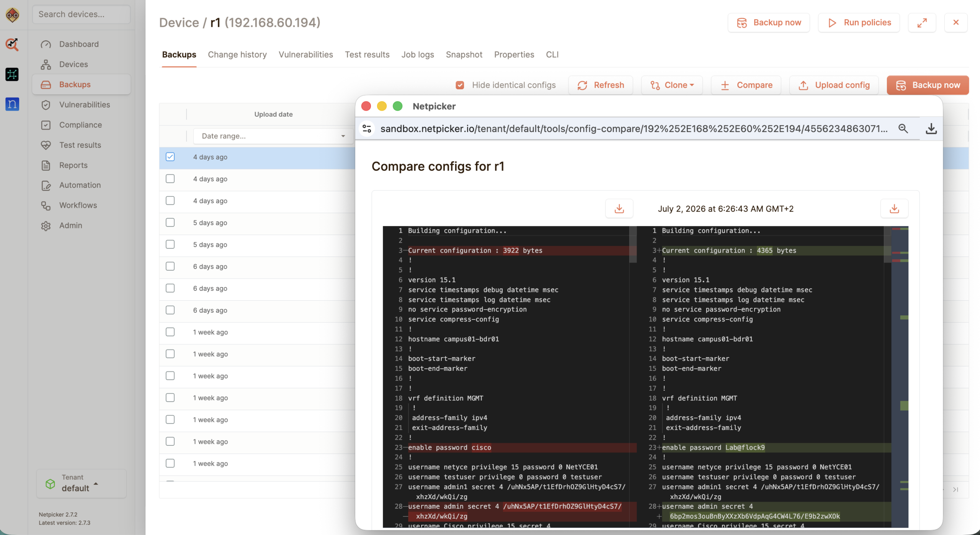Check the second '4 days ago' backup row

(170, 179)
